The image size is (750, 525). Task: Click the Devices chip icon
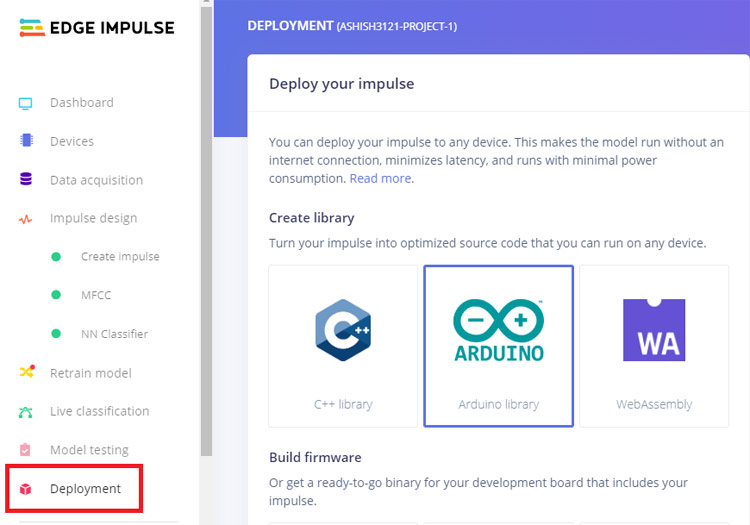pyautogui.click(x=26, y=141)
